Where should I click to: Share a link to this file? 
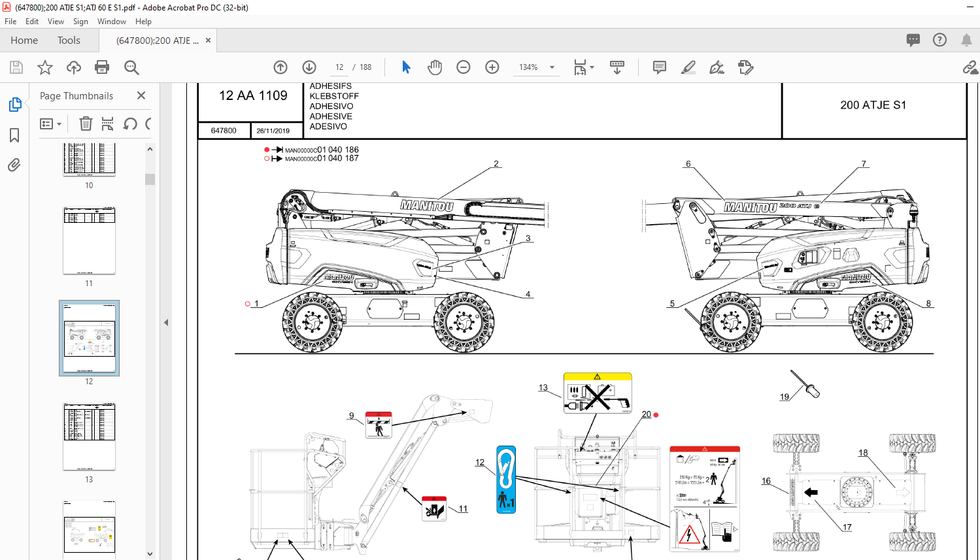(x=970, y=67)
